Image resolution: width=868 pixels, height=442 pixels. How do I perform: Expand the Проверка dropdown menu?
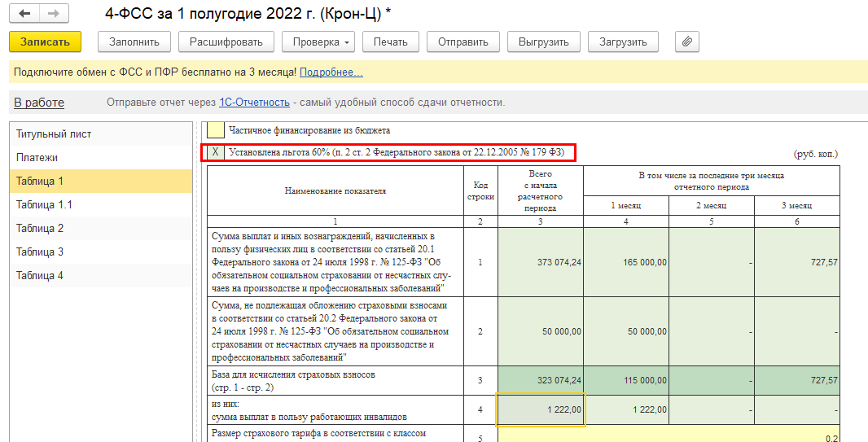[318, 42]
